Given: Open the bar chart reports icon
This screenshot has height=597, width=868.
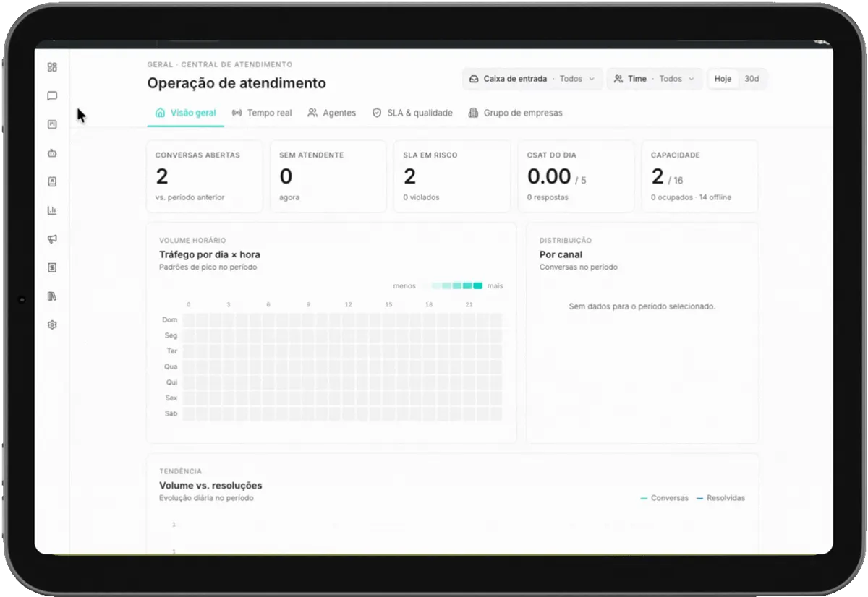Looking at the screenshot, I should point(52,210).
